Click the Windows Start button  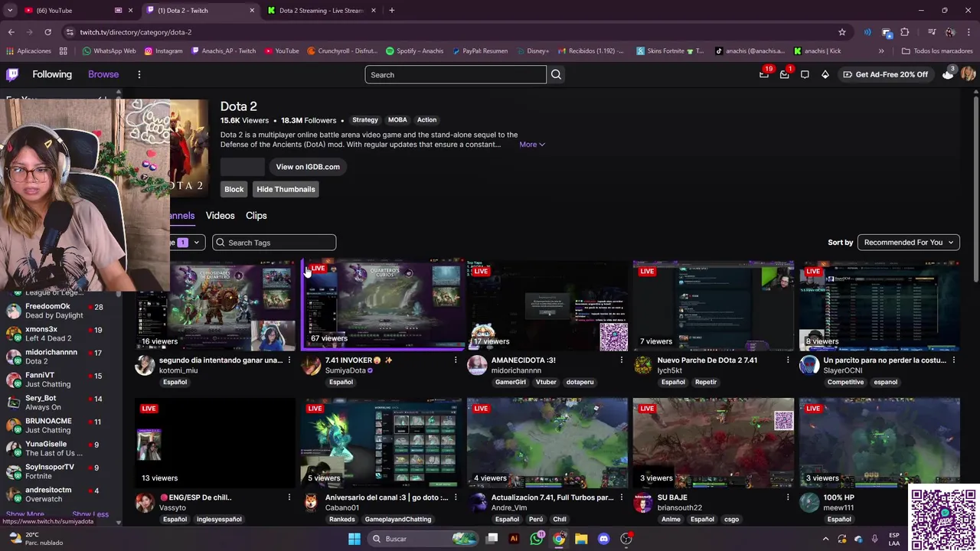coord(354,539)
